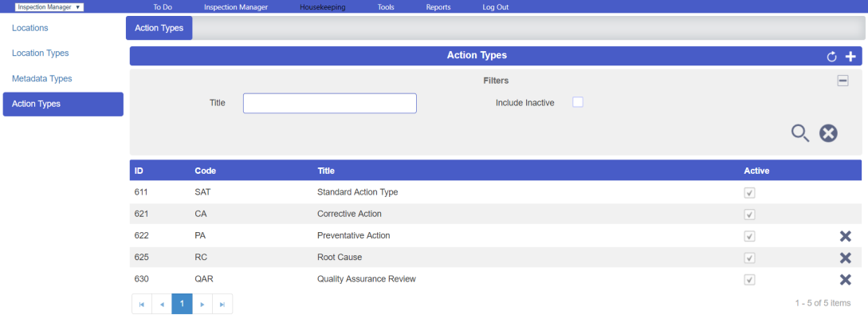This screenshot has height=319, width=868.
Task: Open Metadata Types in the sidebar
Action: (42, 79)
